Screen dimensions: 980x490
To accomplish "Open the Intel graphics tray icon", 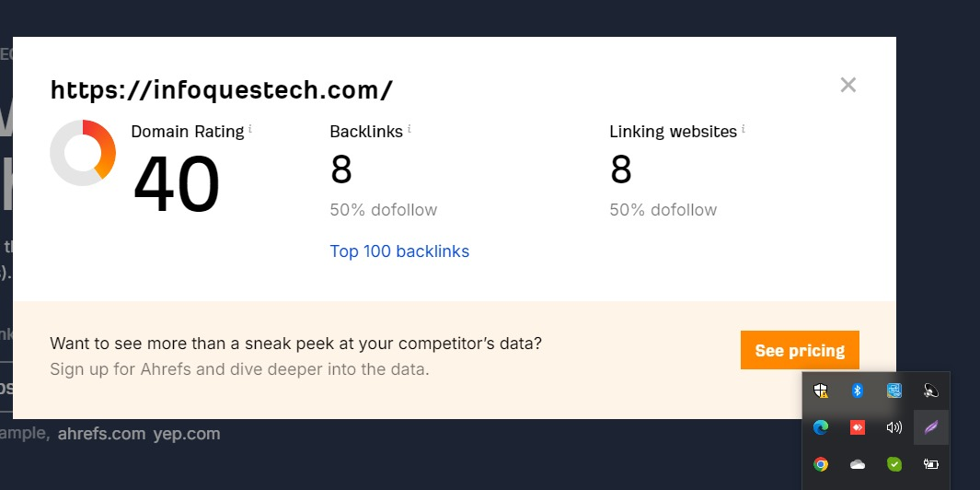I will pos(894,391).
